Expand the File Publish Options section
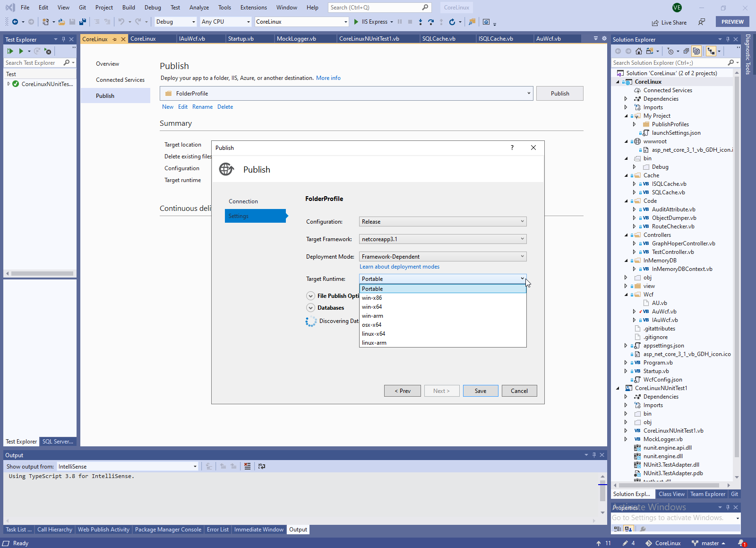Screen dimensions: 756x548 310,296
